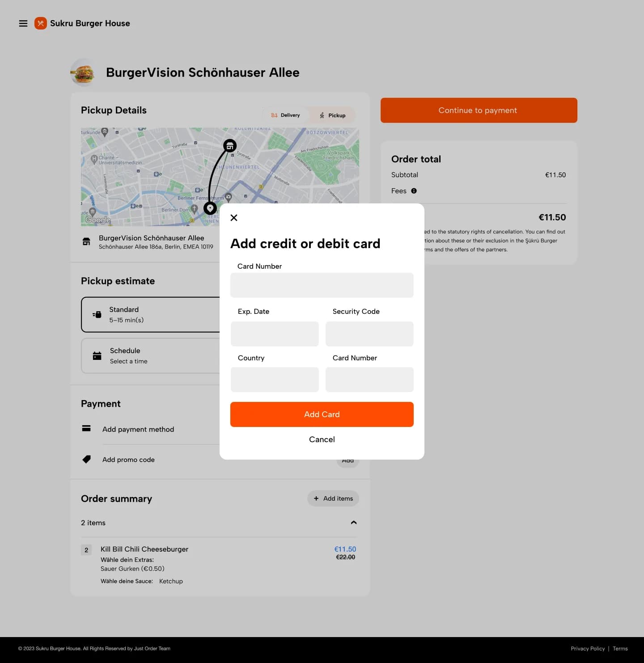Click the Ketchup sauce text
Viewport: 644px width, 663px height.
(171, 581)
